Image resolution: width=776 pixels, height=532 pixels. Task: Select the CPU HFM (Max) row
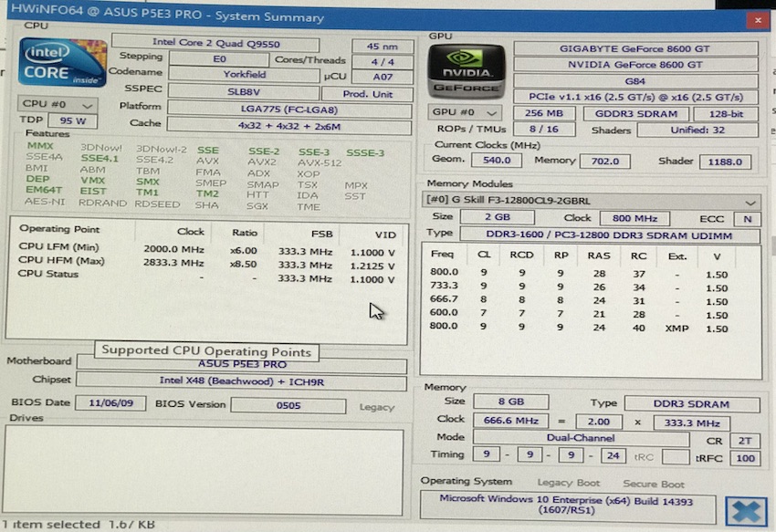point(207,263)
